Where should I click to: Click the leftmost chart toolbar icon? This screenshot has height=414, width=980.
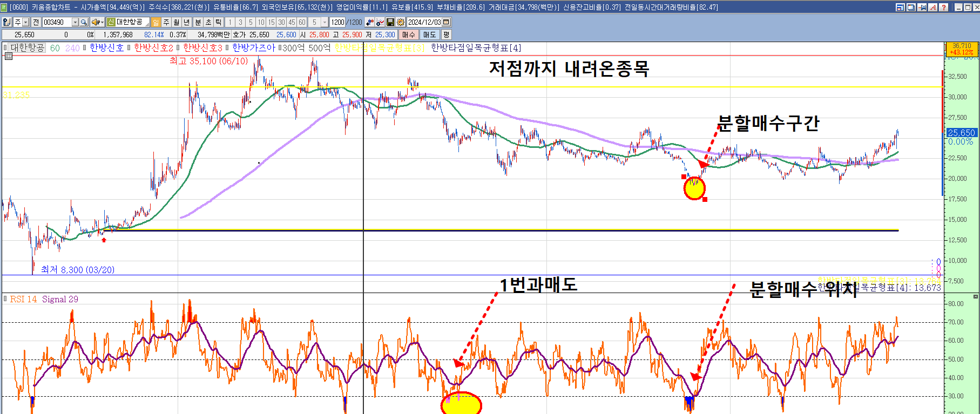[6, 22]
